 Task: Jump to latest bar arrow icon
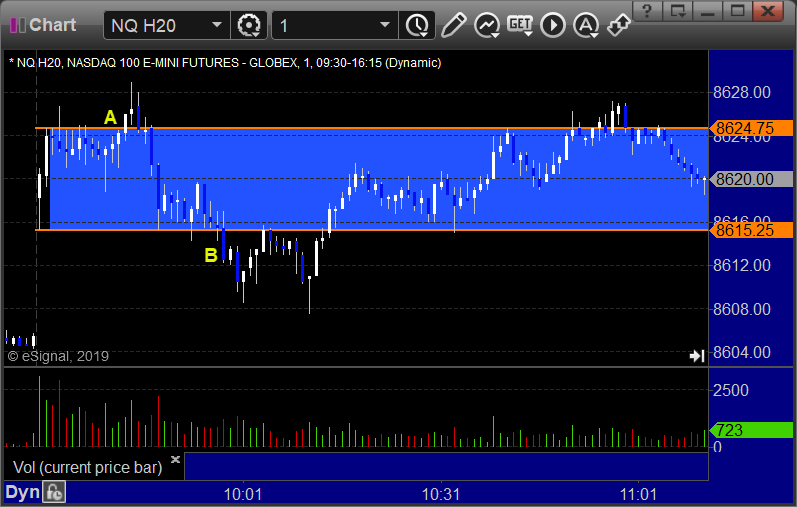(x=696, y=356)
